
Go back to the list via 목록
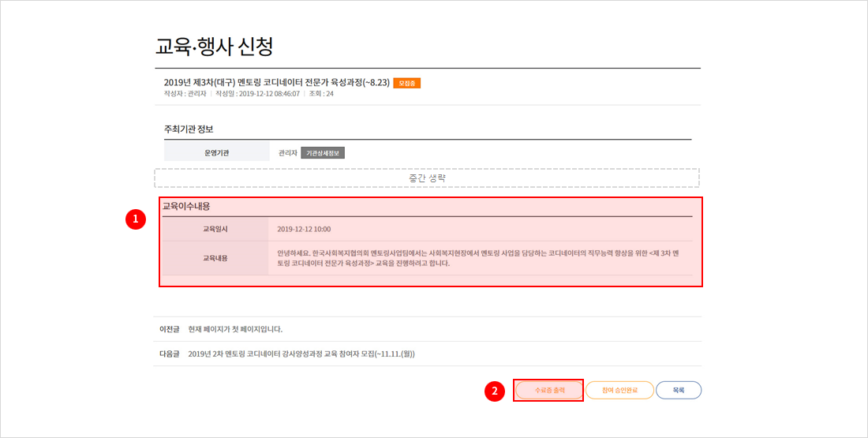(x=678, y=390)
